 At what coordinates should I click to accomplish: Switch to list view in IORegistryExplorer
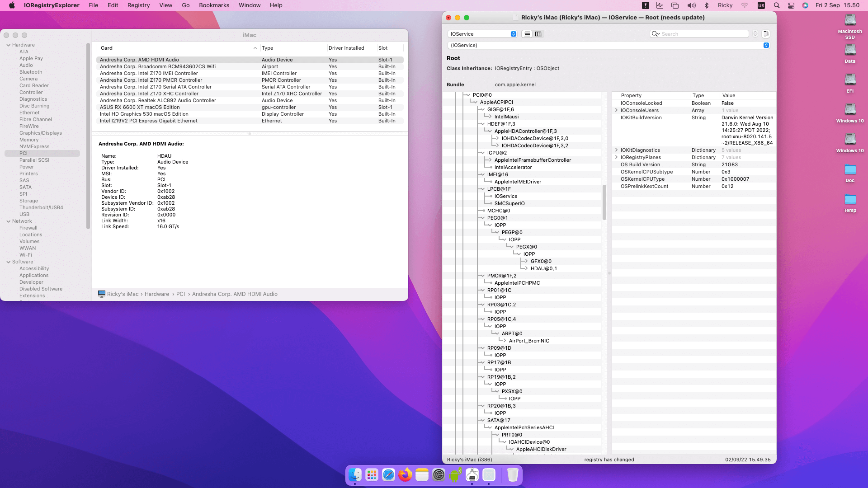[x=527, y=34]
